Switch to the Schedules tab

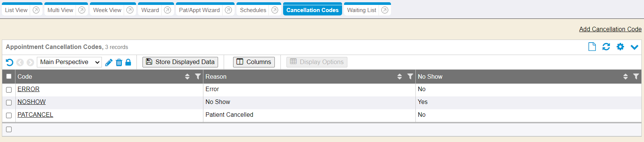click(253, 10)
